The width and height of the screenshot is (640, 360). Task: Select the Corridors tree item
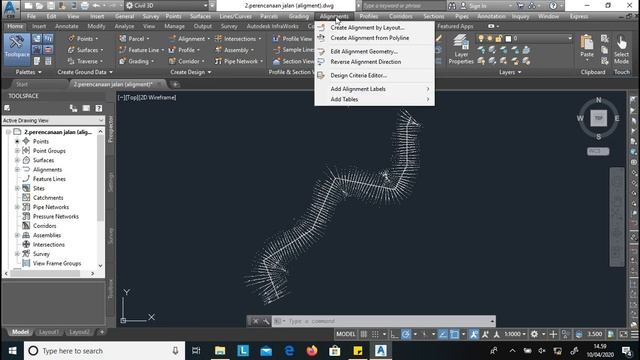point(44,226)
